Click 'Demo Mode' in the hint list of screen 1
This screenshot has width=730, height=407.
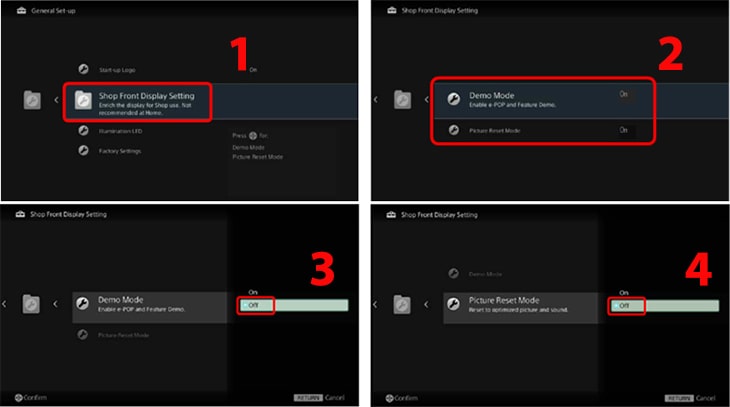coord(248,147)
